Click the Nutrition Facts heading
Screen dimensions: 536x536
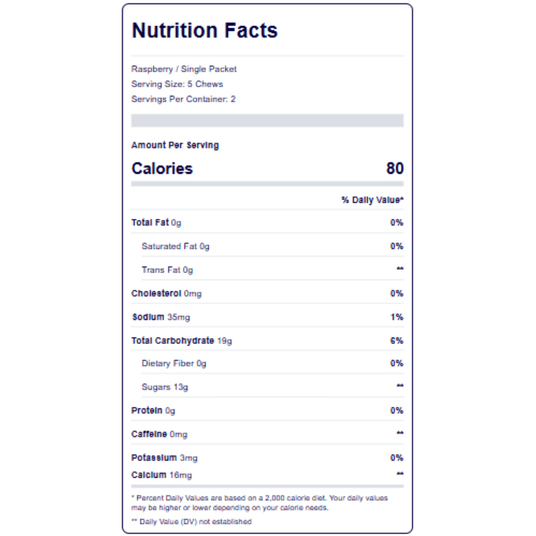pos(204,30)
